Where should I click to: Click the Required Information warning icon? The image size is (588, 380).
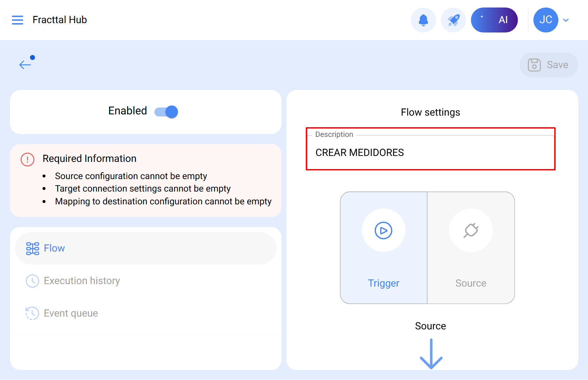[x=27, y=159]
